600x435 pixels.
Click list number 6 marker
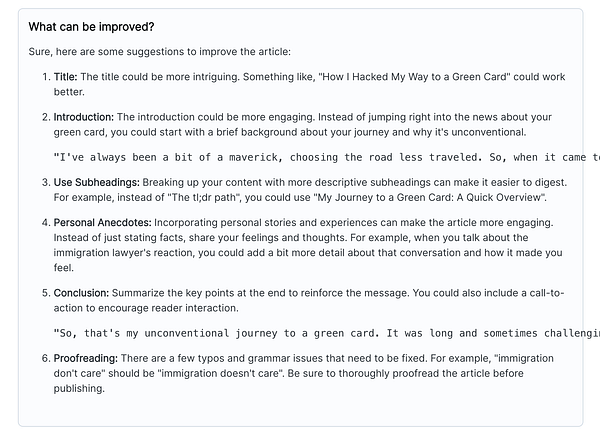[46, 358]
